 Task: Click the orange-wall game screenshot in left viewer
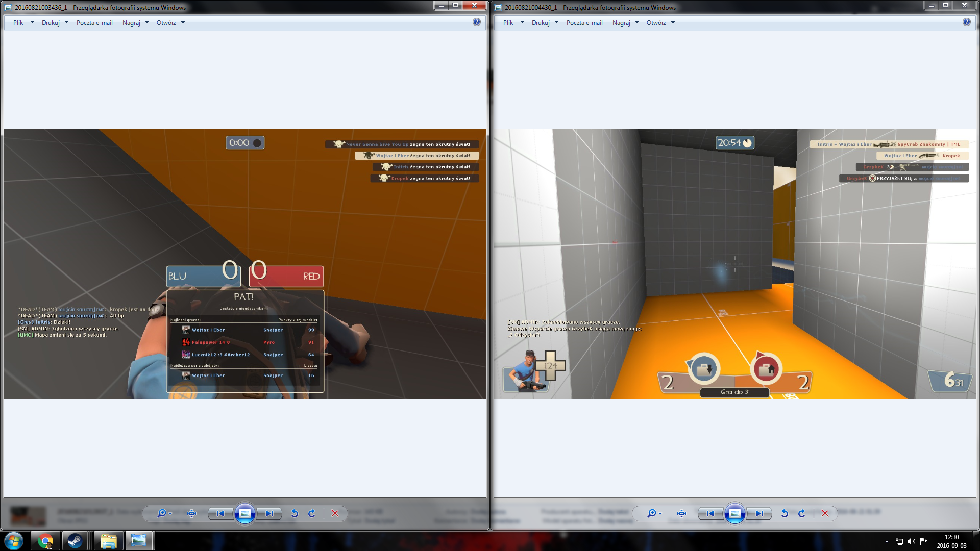(245, 264)
